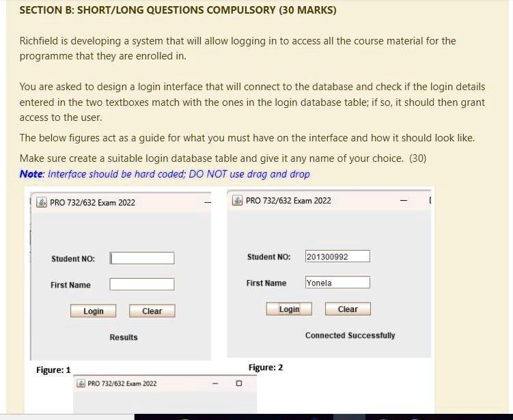Click the Figure: 2 caption
Image resolution: width=513 pixels, height=420 pixels.
click(x=266, y=367)
